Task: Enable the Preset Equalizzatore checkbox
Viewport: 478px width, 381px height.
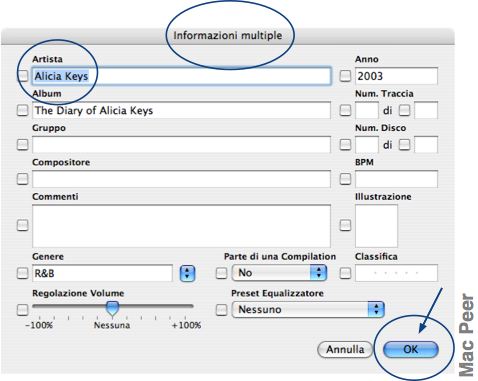Action: (x=221, y=310)
